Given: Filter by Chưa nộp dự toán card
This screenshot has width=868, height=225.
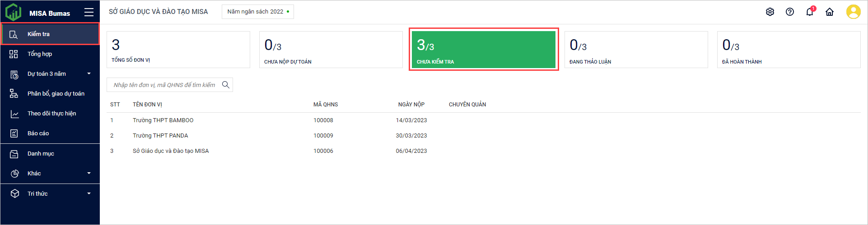Looking at the screenshot, I should (x=331, y=50).
